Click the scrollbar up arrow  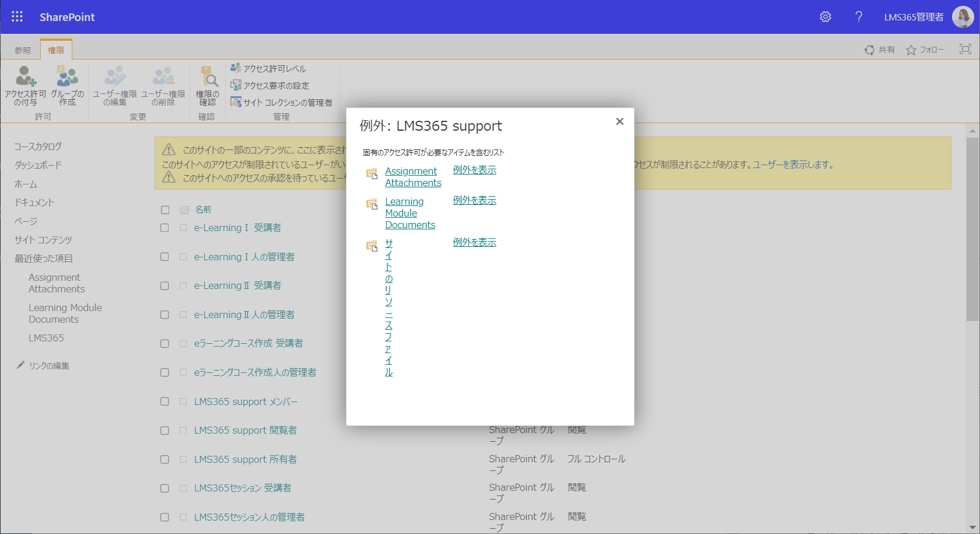pos(972,131)
